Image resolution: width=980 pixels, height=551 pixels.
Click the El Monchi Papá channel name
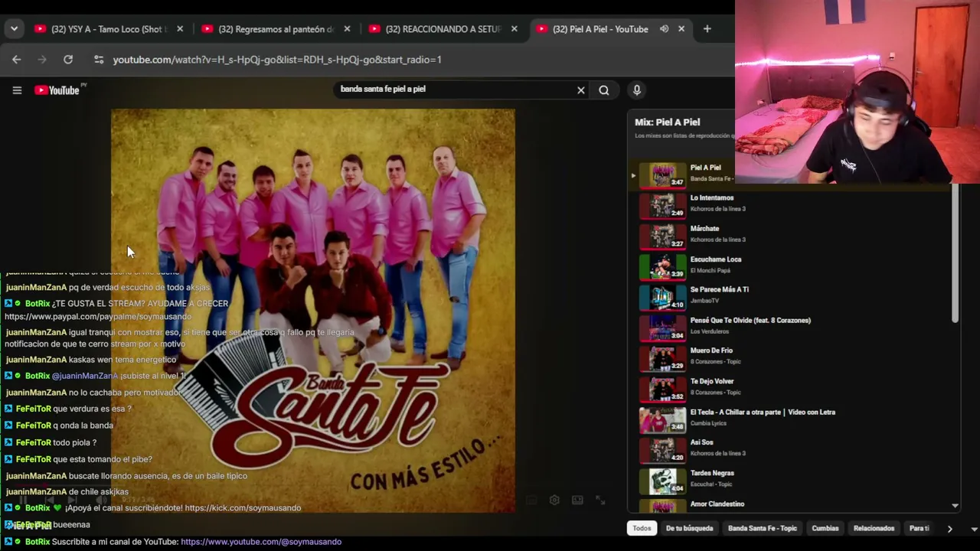pos(710,270)
